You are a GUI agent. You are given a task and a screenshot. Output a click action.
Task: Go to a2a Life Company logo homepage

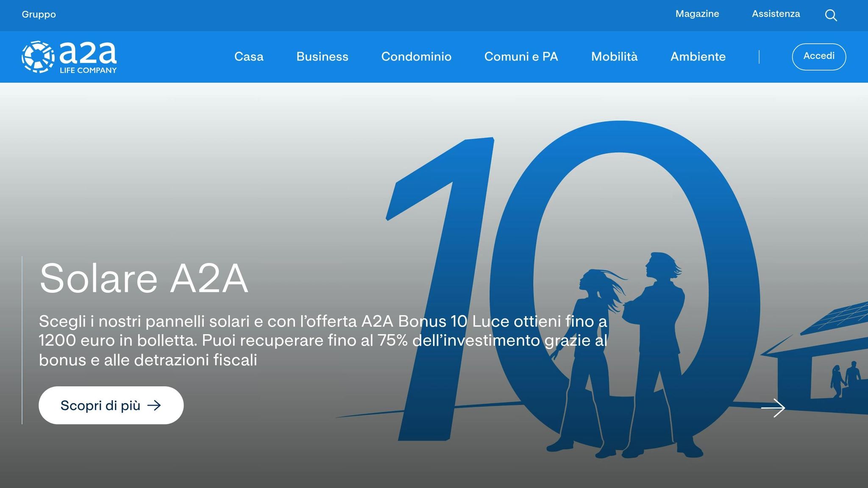point(69,57)
